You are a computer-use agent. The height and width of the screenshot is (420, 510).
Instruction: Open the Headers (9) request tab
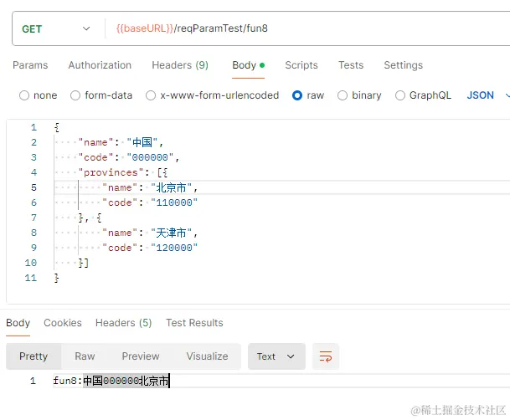click(180, 65)
